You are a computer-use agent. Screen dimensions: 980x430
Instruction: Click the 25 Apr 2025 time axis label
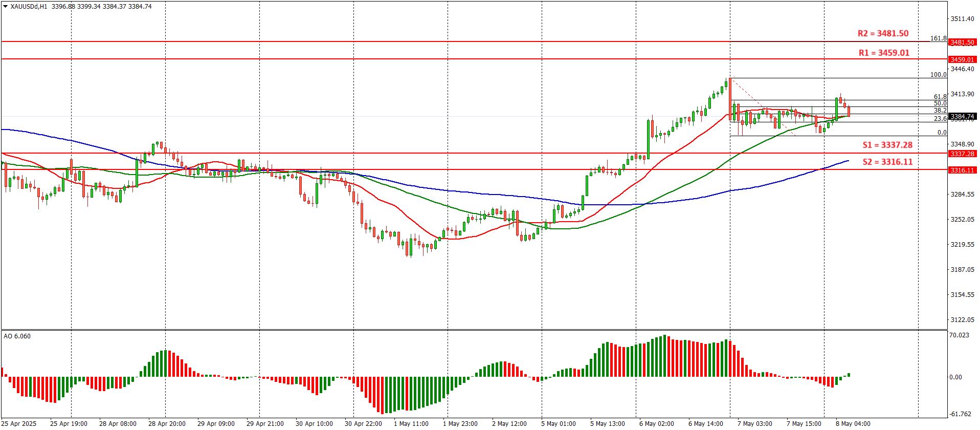point(19,424)
